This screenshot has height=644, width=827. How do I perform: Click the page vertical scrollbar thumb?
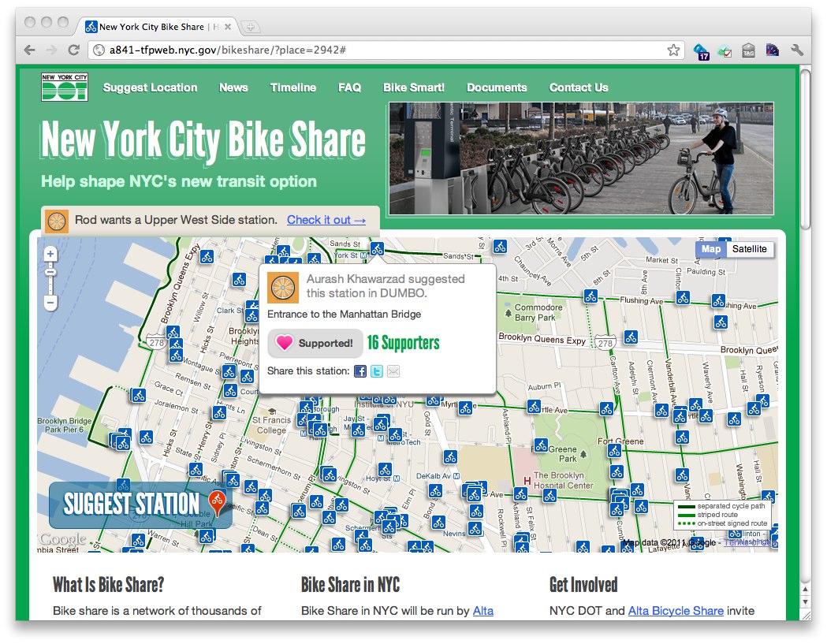806,149
